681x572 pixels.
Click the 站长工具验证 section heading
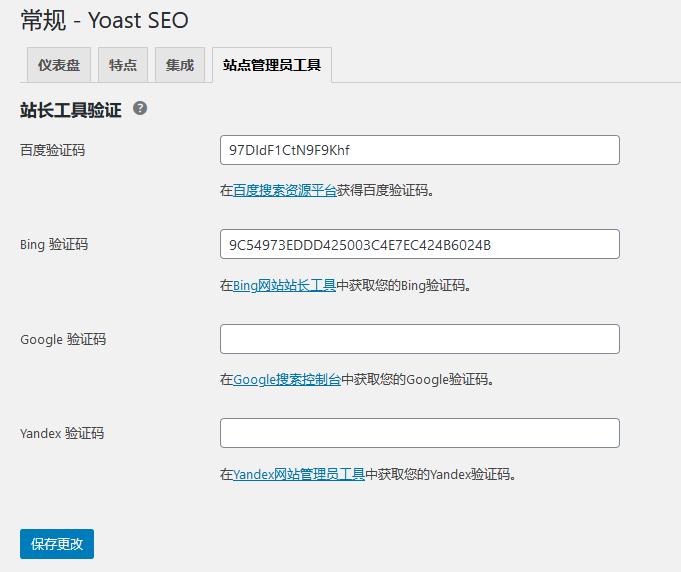pyautogui.click(x=70, y=110)
